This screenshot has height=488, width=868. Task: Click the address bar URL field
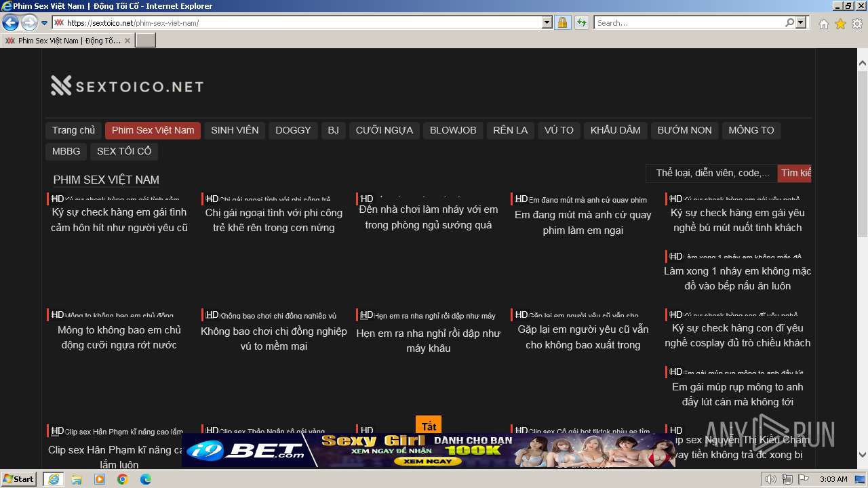tap(302, 23)
